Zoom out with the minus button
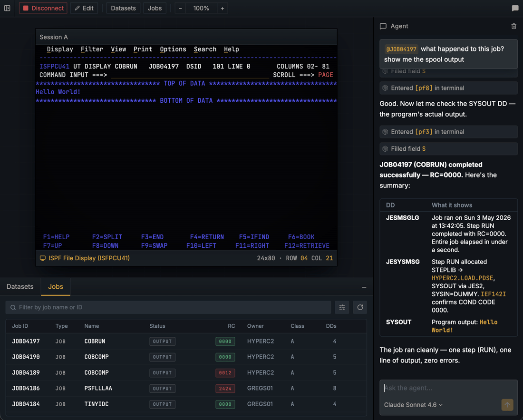Image resolution: width=523 pixels, height=420 pixels. (180, 8)
